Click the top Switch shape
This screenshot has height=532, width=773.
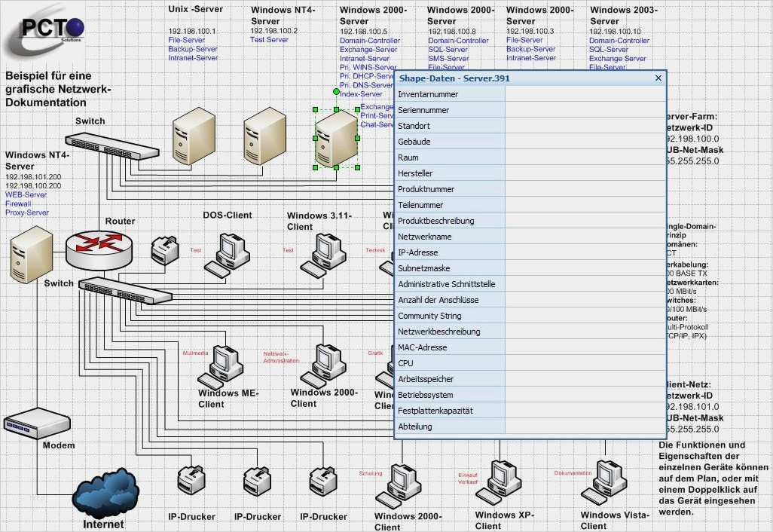tap(112, 146)
